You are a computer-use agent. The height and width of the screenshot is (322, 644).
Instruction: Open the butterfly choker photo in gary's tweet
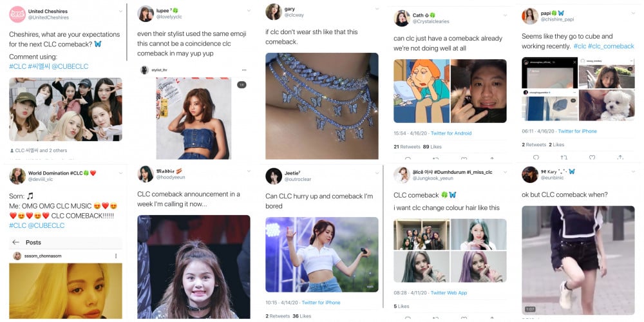[x=321, y=106]
